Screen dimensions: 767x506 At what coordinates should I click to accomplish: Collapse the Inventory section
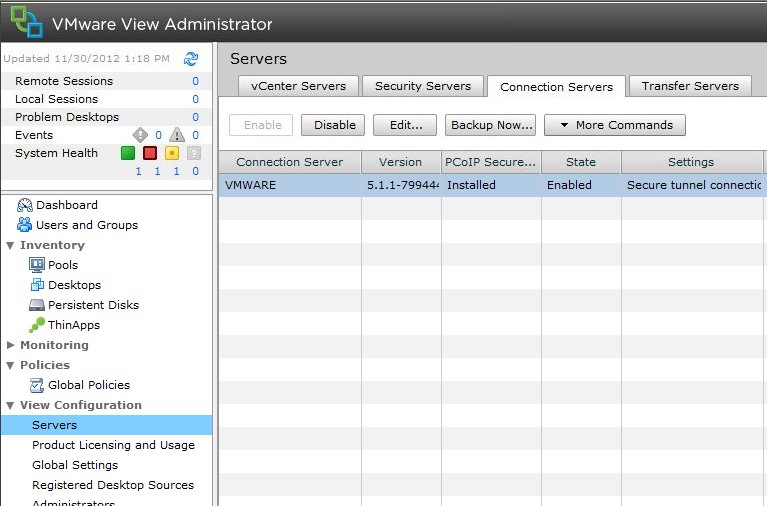click(10, 245)
